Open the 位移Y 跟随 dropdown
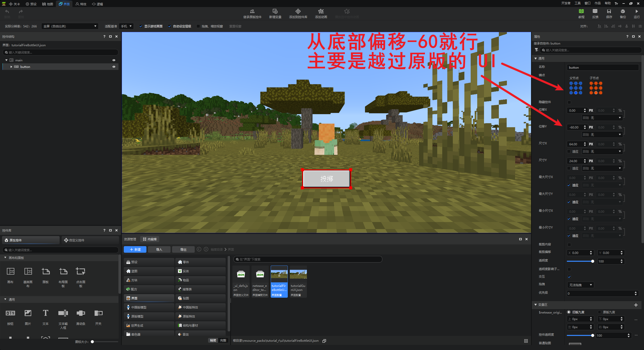This screenshot has width=644, height=350. coord(602,135)
